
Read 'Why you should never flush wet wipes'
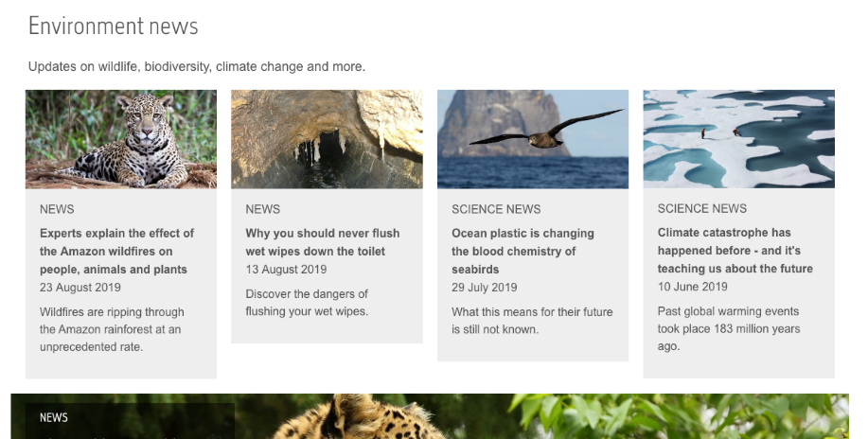322,242
